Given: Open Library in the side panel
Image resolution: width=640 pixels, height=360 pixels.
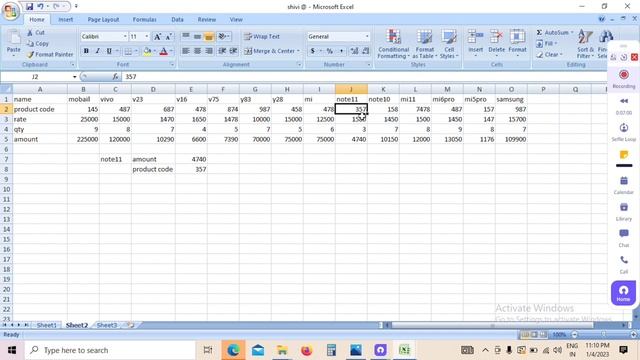Looking at the screenshot, I should [624, 211].
